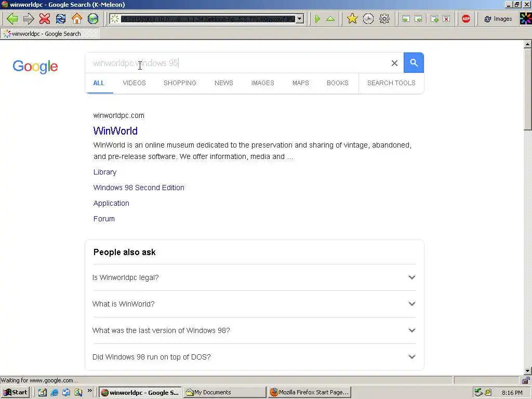
Task: Open a new tab with the plus icon
Action: click(x=434, y=19)
